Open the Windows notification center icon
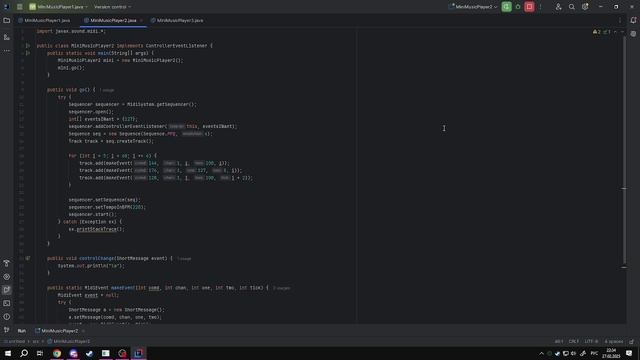 point(629,353)
